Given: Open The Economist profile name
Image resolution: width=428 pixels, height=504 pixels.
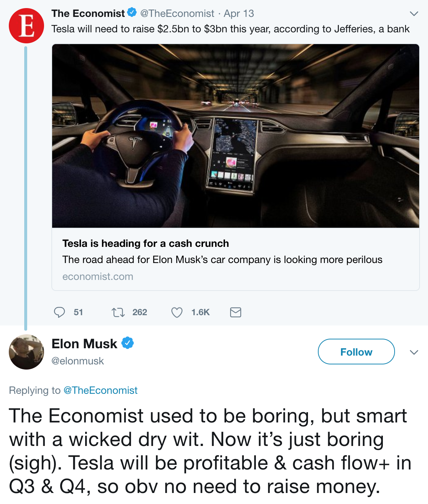Looking at the screenshot, I should tap(88, 14).
